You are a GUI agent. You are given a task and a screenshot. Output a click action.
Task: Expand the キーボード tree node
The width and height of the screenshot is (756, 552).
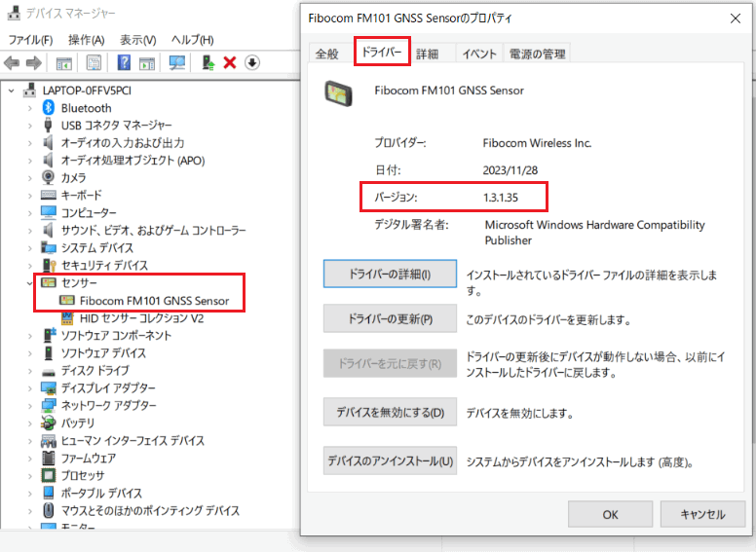[30, 195]
